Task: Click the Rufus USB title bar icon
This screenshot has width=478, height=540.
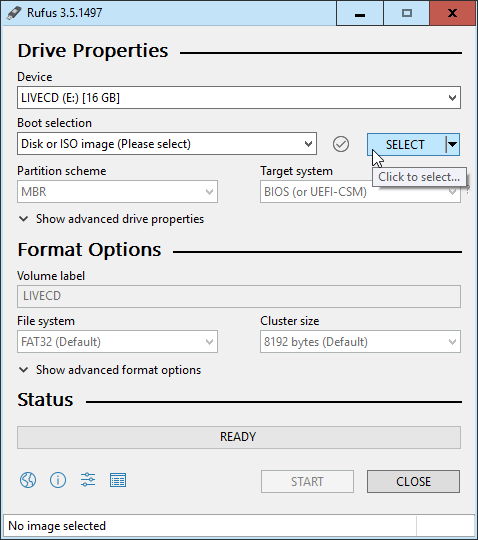Action: click(x=14, y=13)
